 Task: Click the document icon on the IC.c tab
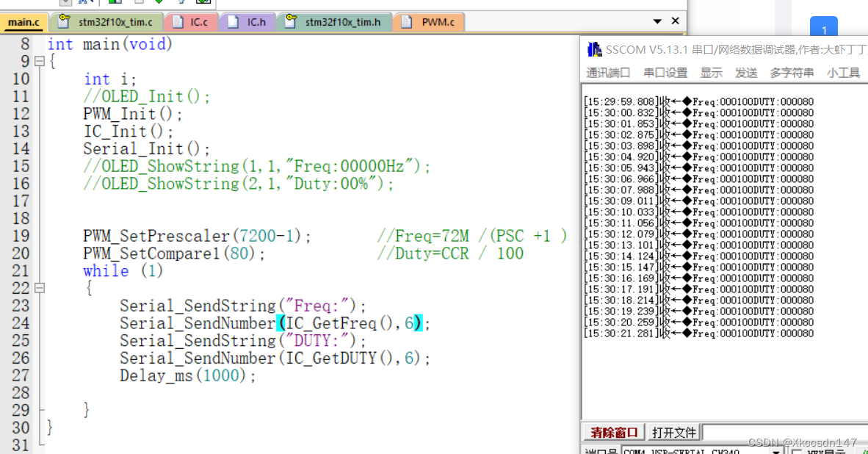tap(178, 22)
